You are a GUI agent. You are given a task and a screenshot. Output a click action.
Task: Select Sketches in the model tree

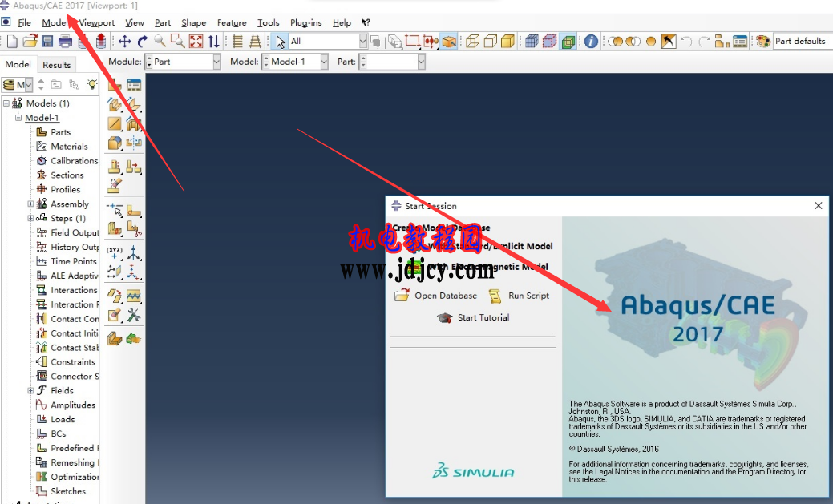[68, 491]
